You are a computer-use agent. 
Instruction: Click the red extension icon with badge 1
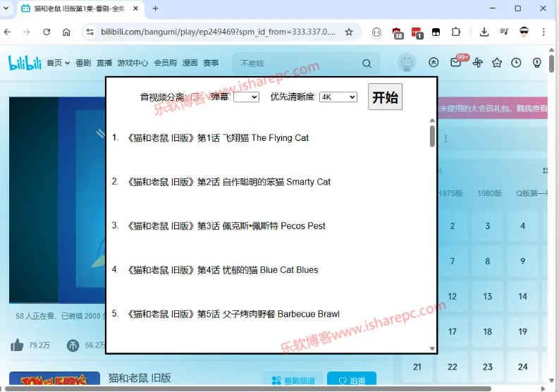(x=417, y=33)
